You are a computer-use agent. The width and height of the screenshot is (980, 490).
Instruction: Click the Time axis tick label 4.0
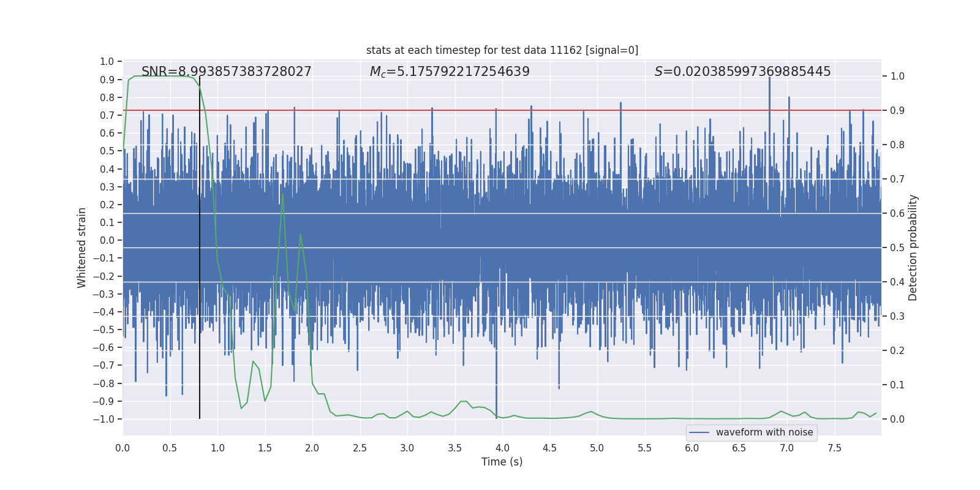(502, 448)
